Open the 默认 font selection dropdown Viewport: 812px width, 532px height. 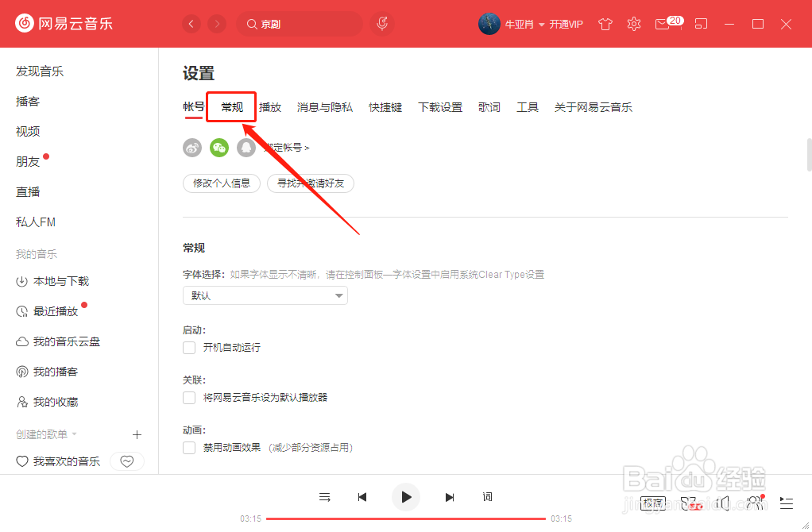click(265, 295)
